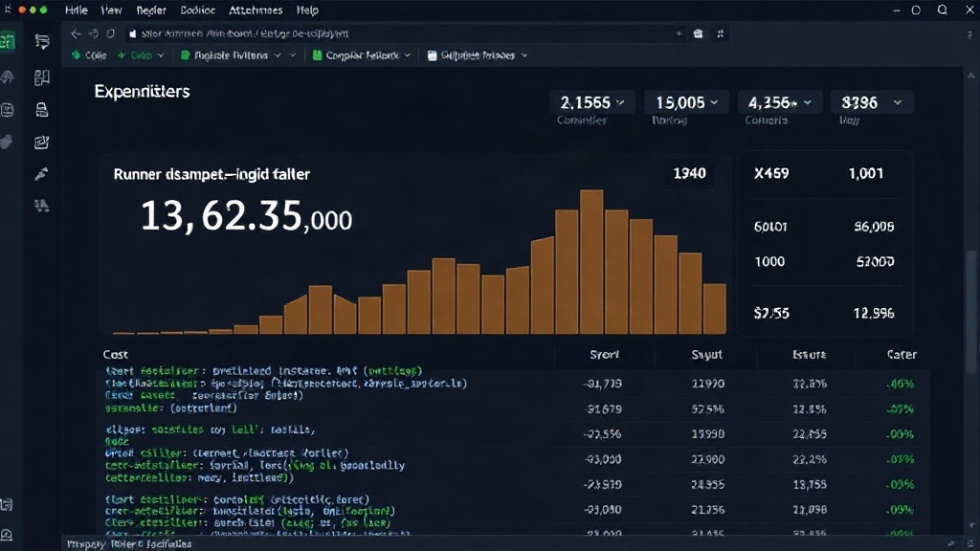Open the Sodiioc menu in the menu bar

click(197, 10)
